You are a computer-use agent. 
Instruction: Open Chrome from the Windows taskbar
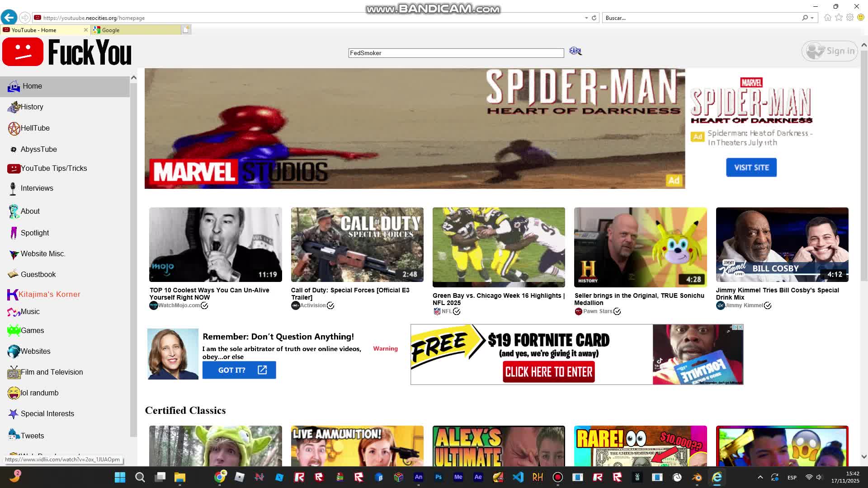[x=220, y=477]
